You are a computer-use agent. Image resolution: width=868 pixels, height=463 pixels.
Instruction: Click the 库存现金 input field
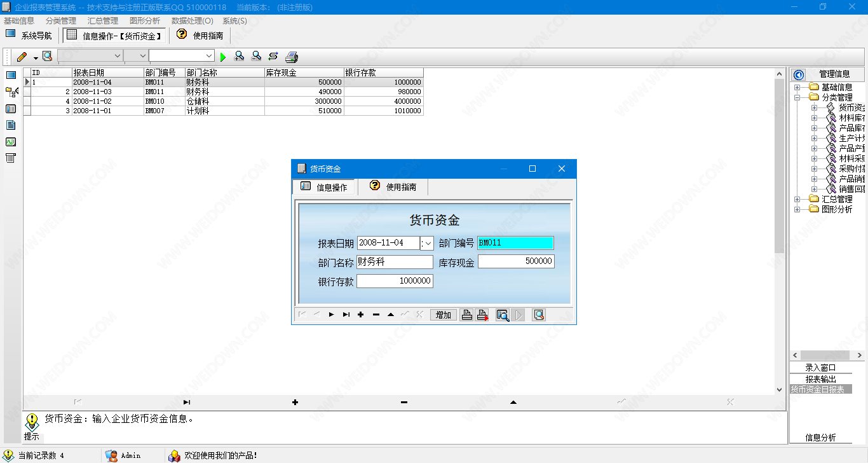click(x=516, y=261)
